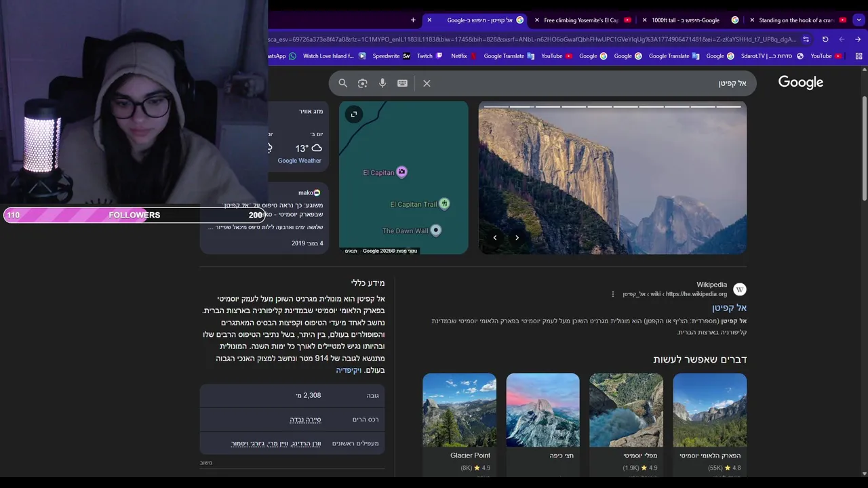Open the mako news article card
This screenshot has height=488, width=868.
(264, 218)
